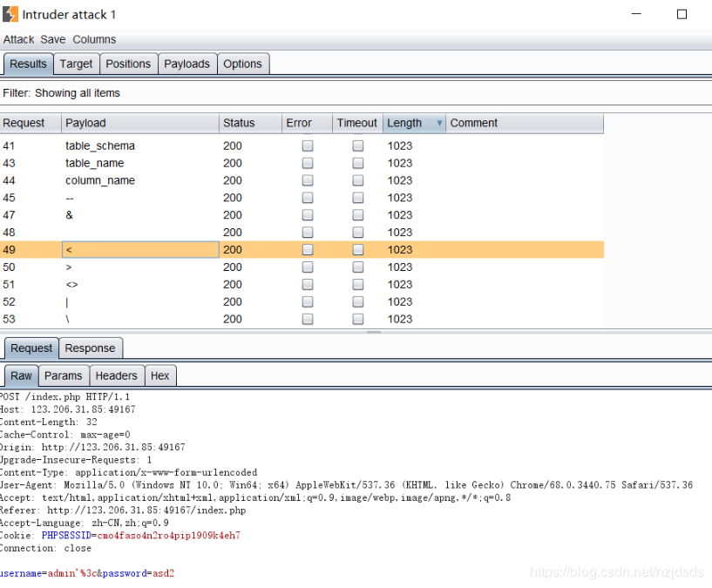712x588 pixels.
Task: Select the Request message tab below the table
Action: tap(31, 348)
